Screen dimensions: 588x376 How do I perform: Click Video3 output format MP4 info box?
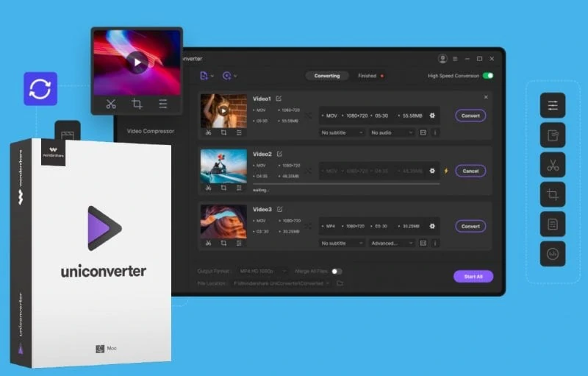pyautogui.click(x=379, y=227)
